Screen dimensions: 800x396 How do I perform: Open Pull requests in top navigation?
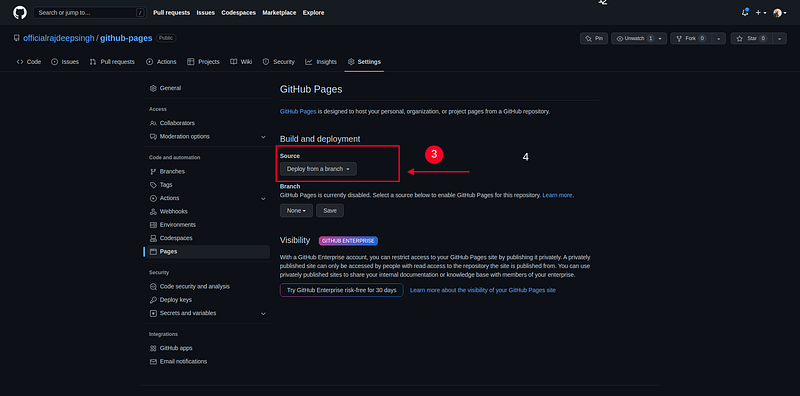tap(171, 13)
